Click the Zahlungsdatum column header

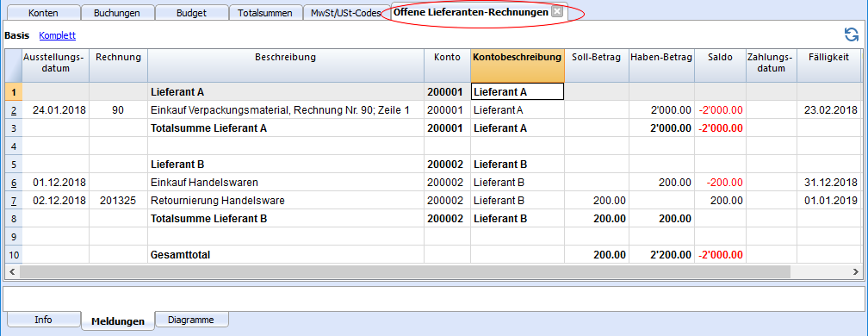click(772, 65)
